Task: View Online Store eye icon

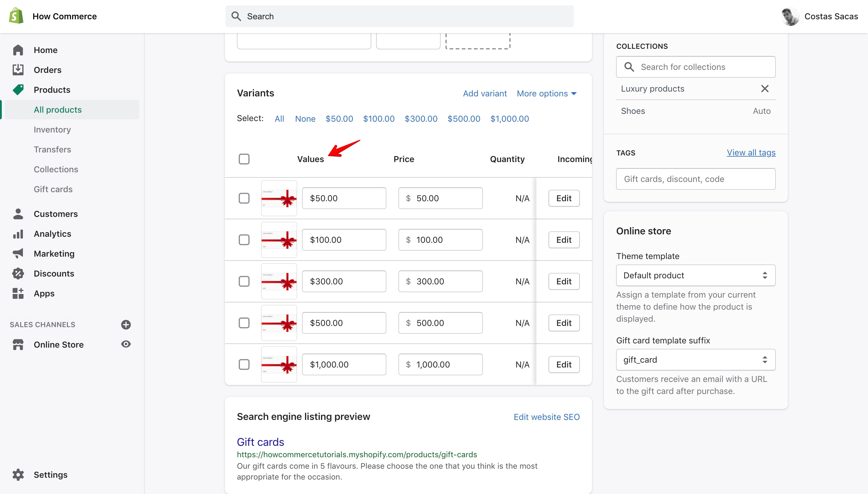Action: (126, 344)
